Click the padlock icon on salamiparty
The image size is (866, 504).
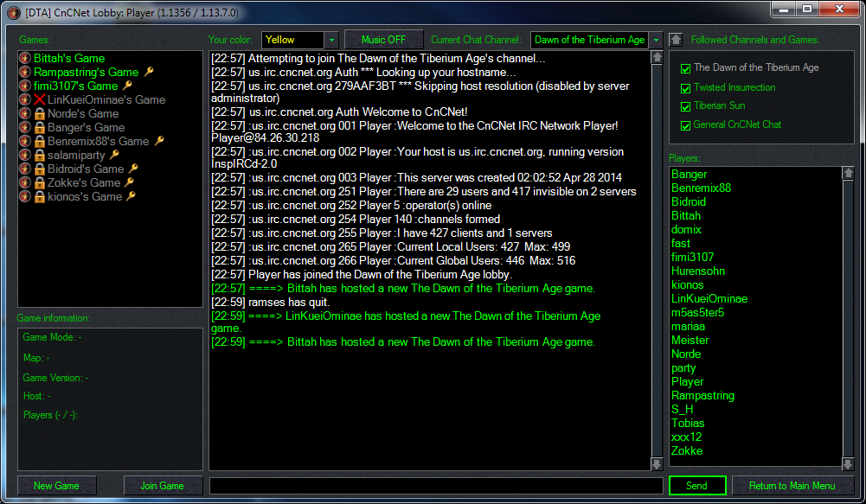click(x=39, y=155)
